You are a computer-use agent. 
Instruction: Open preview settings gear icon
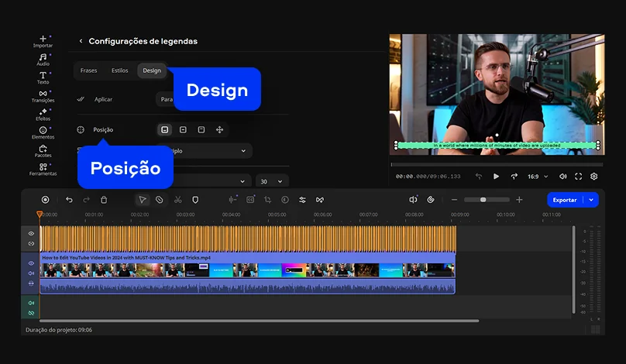point(594,177)
